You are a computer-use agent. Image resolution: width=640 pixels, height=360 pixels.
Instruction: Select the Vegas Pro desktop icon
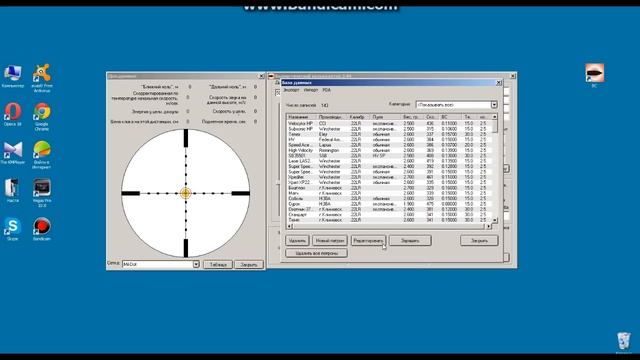42,193
